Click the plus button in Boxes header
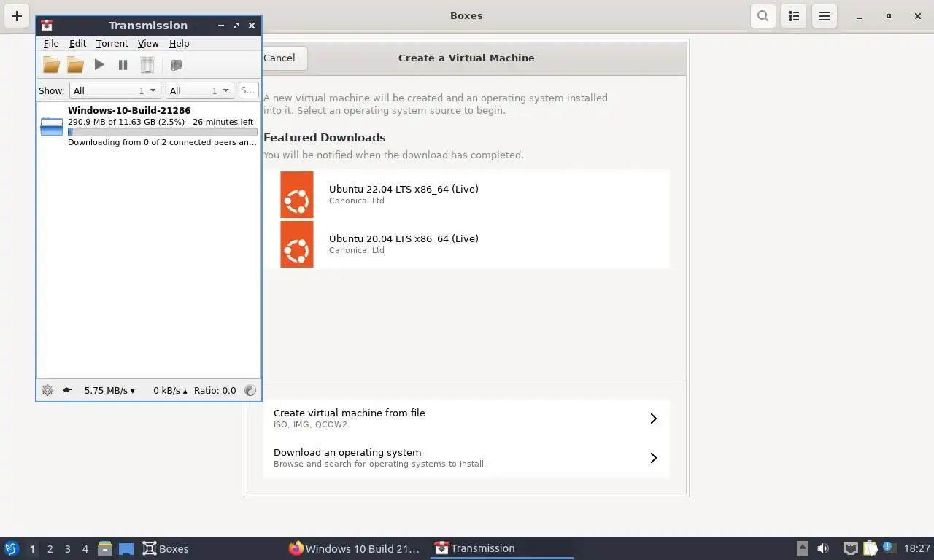The width and height of the screenshot is (934, 560). 17,15
